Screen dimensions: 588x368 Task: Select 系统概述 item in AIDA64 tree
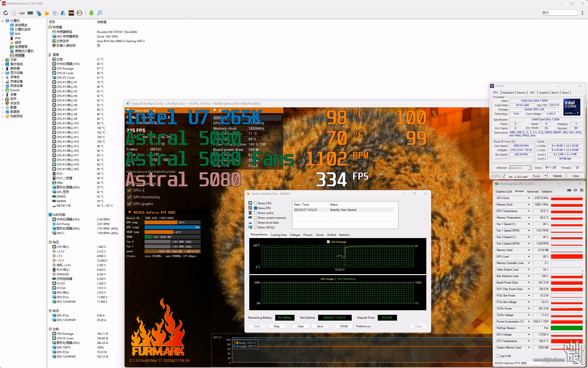[19, 25]
